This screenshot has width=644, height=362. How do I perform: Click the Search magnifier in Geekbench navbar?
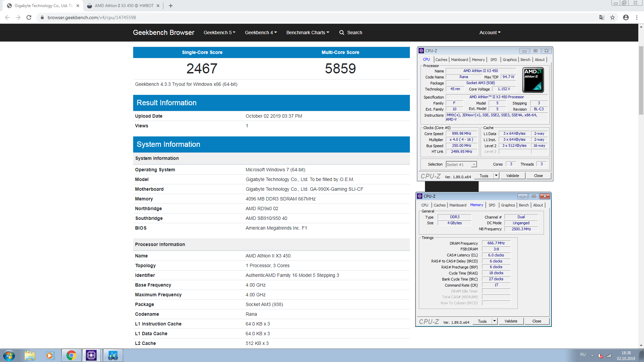coord(342,33)
